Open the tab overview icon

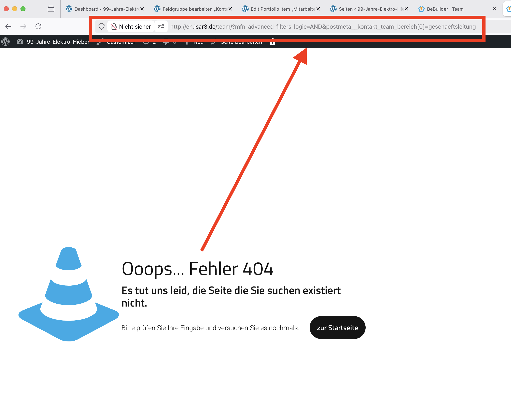point(51,9)
